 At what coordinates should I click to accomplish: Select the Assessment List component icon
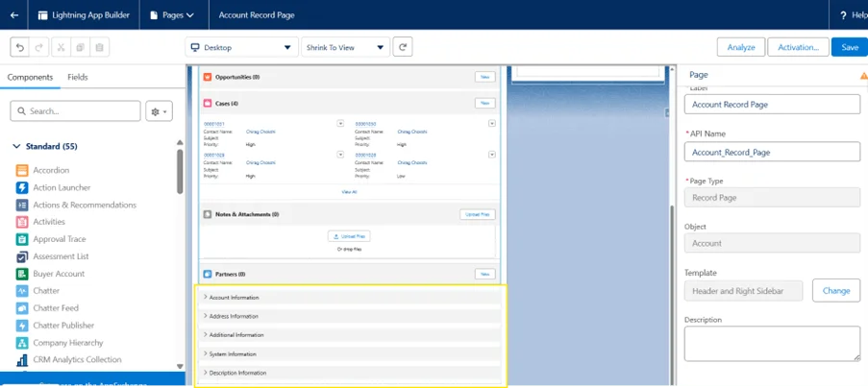click(x=22, y=256)
